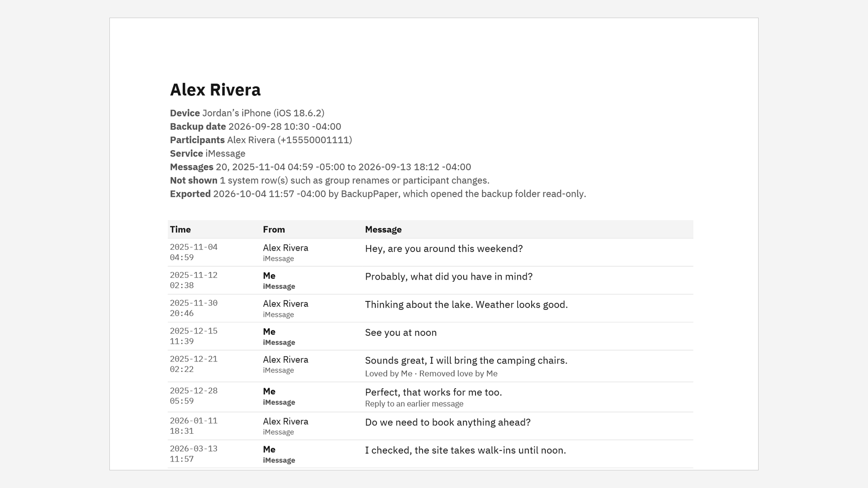
Task: Click the Participants phone number line
Action: [x=261, y=140]
